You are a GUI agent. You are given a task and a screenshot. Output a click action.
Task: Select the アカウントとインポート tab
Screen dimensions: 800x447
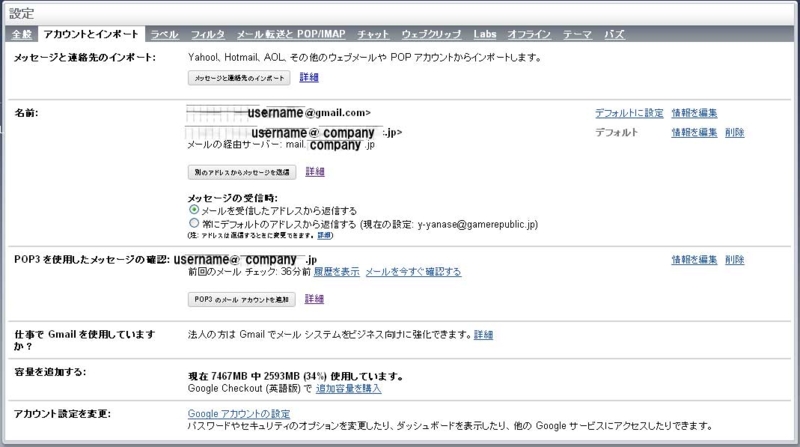(91, 34)
